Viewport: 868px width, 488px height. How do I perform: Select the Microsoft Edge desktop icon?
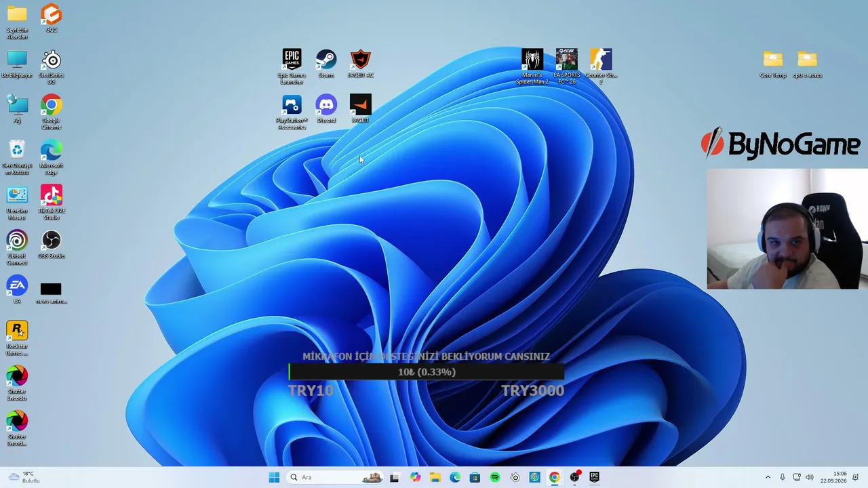coord(52,157)
